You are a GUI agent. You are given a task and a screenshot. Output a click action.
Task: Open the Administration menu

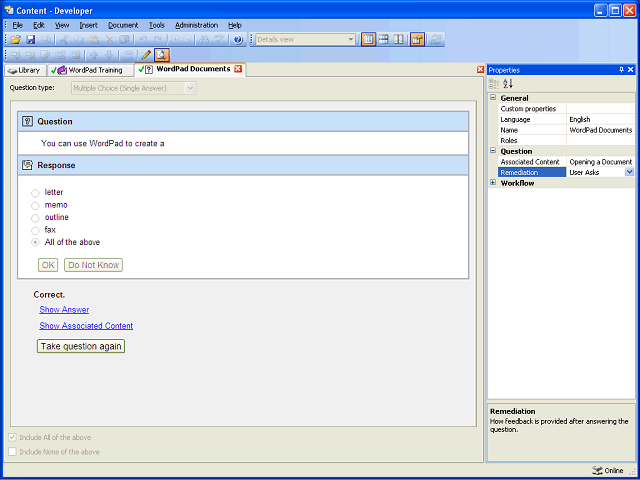[197, 25]
